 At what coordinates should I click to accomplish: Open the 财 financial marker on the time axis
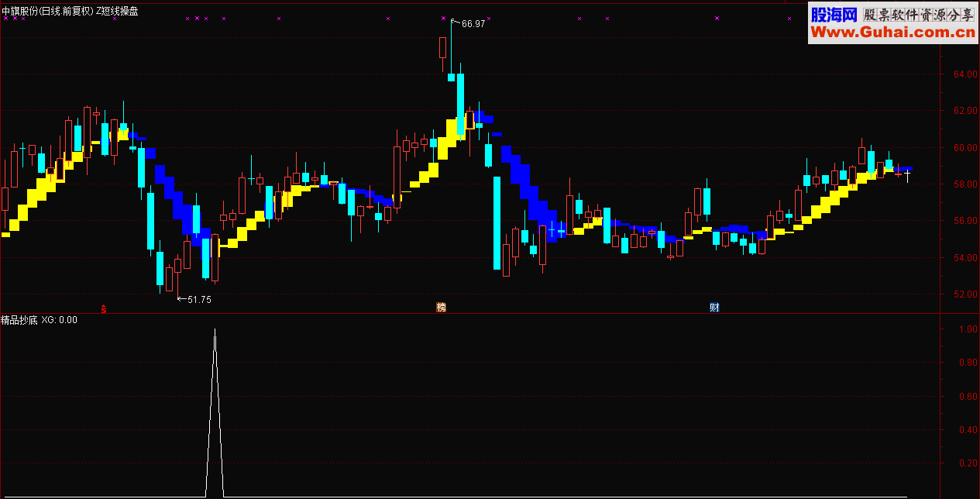(714, 308)
